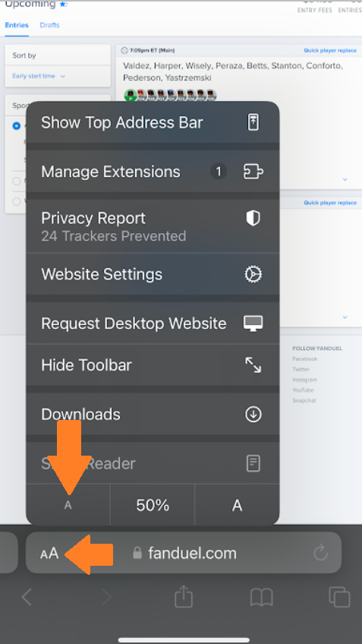Viewport: 362px width, 644px height.
Task: Tap the Share icon in toolbar
Action: pos(184,597)
